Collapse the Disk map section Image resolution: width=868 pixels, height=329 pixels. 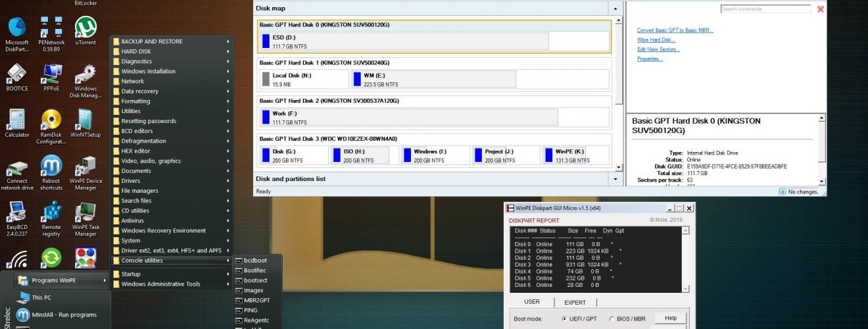(615, 8)
